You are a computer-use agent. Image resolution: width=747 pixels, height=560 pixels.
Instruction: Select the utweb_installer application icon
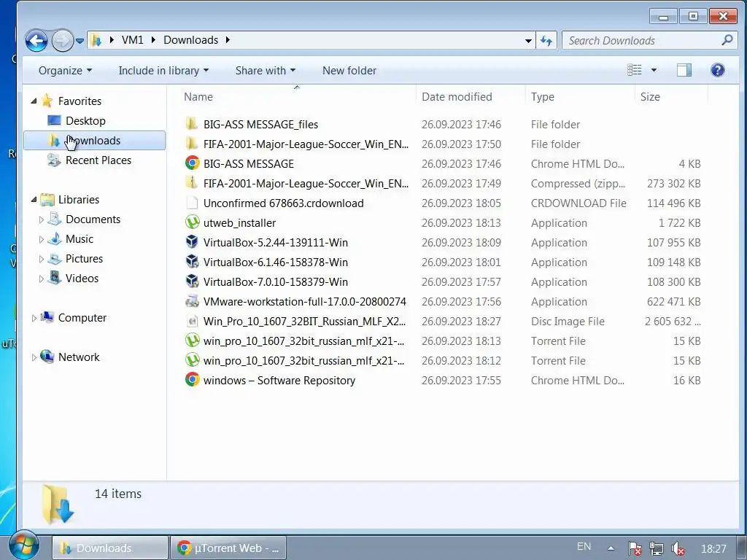coord(192,222)
